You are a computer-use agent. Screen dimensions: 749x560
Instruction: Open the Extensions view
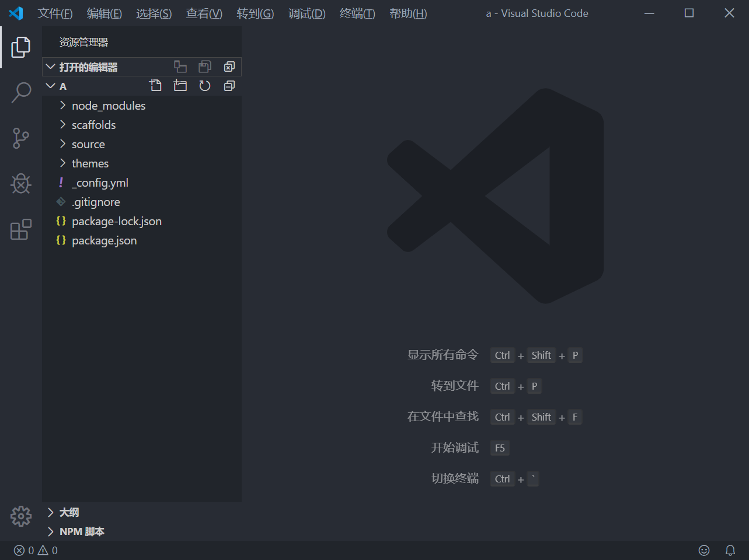21,230
